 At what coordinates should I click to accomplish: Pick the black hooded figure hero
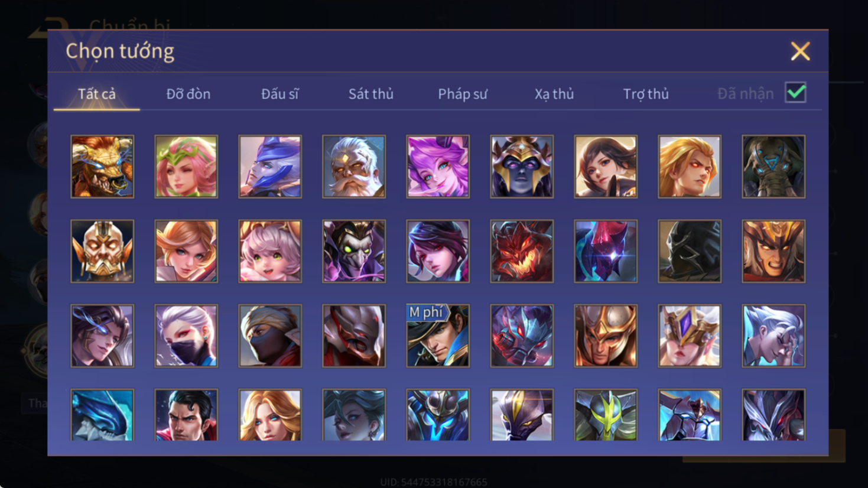click(690, 251)
